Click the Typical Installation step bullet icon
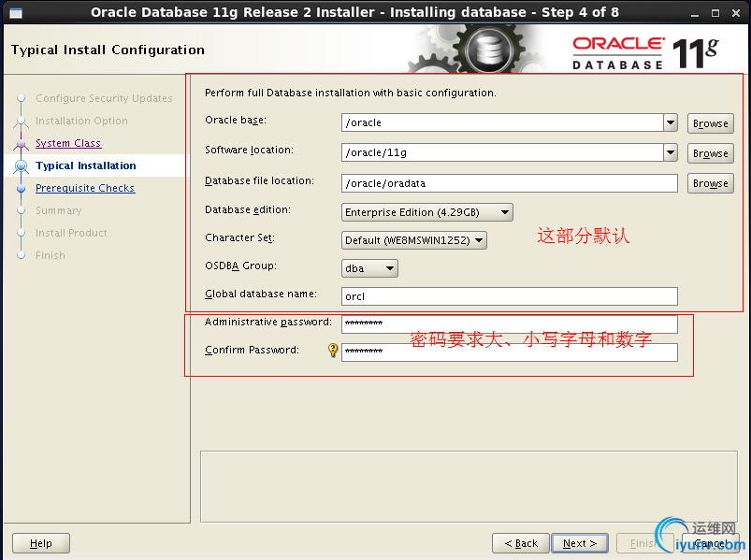The image size is (751, 560). (x=22, y=166)
